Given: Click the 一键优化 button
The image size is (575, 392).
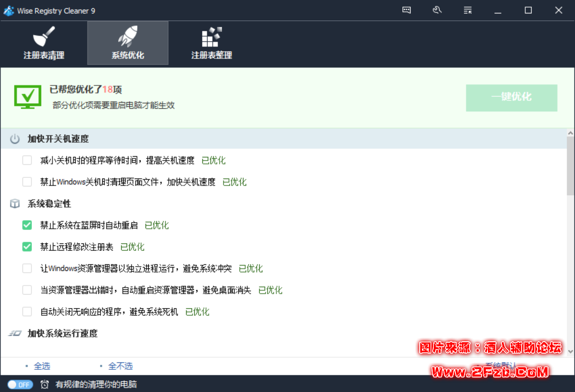Looking at the screenshot, I should 512,98.
